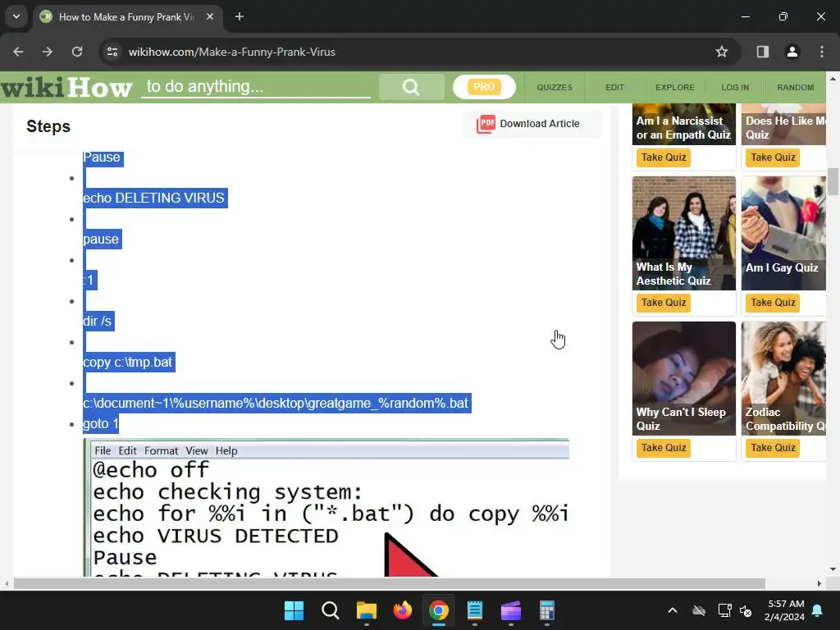Select the How to Make a Funny Prank tab
This screenshot has height=630, width=840.
point(126,16)
